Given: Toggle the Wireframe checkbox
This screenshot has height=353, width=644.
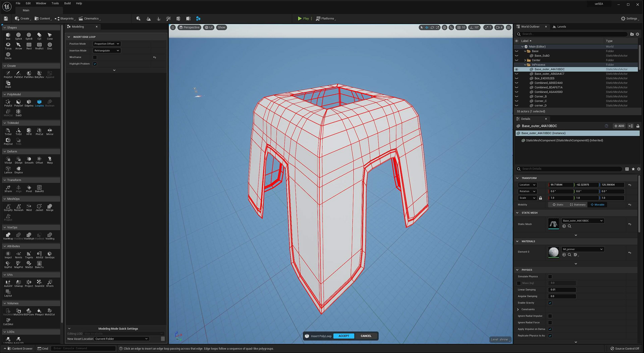Looking at the screenshot, I should [x=95, y=57].
